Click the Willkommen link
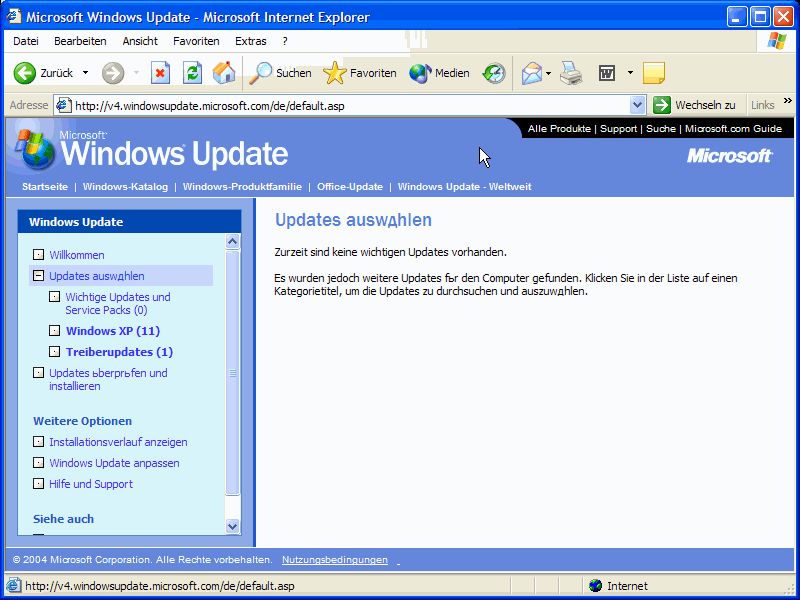The image size is (800, 600). point(77,255)
